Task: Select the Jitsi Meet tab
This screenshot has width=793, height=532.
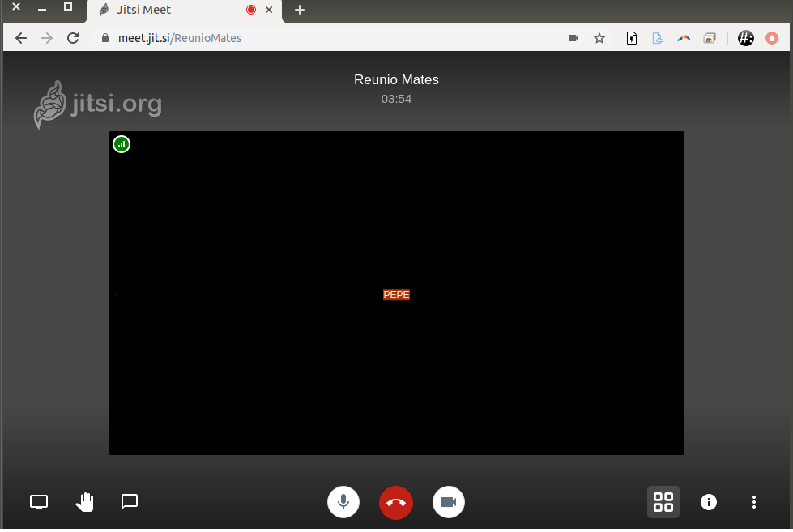Action: click(170, 10)
